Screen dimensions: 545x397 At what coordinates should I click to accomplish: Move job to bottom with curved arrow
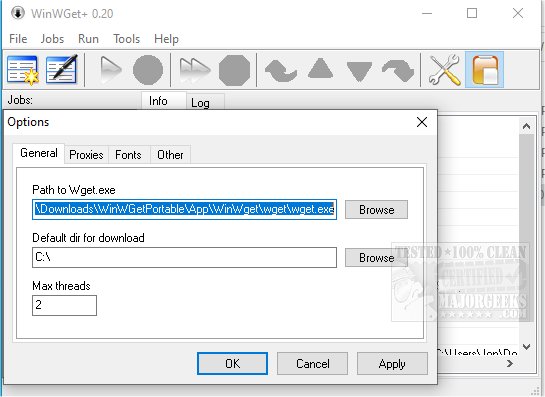[x=398, y=71]
